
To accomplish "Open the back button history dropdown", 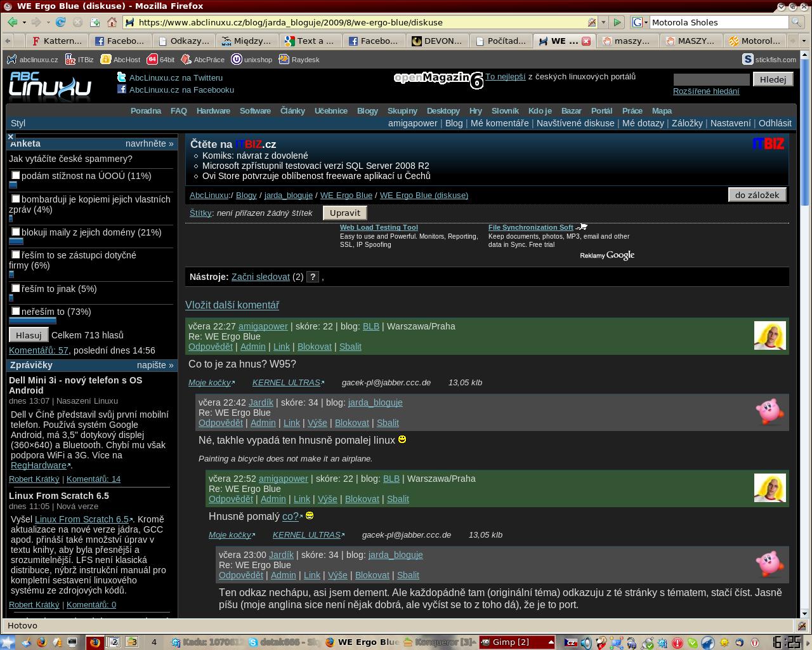I will point(24,22).
